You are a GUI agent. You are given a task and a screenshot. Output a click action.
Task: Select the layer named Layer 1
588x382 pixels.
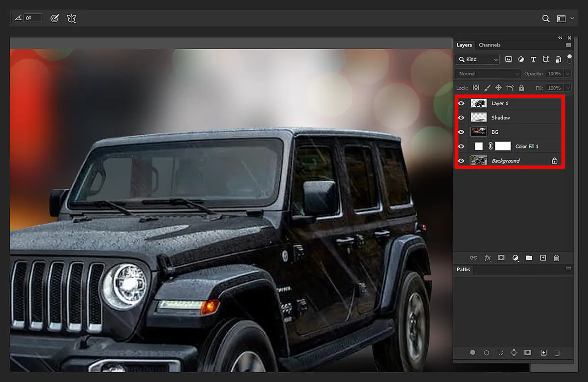pyautogui.click(x=500, y=103)
